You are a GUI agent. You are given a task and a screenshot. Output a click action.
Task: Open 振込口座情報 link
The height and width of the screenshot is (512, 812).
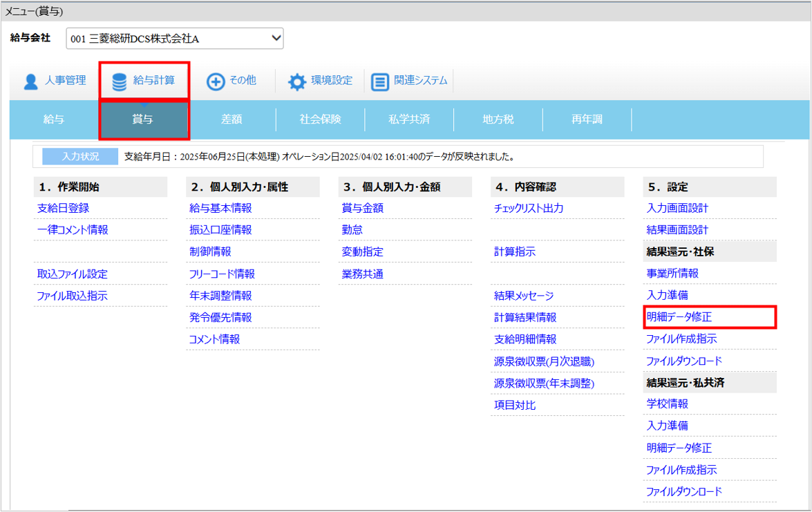(220, 230)
